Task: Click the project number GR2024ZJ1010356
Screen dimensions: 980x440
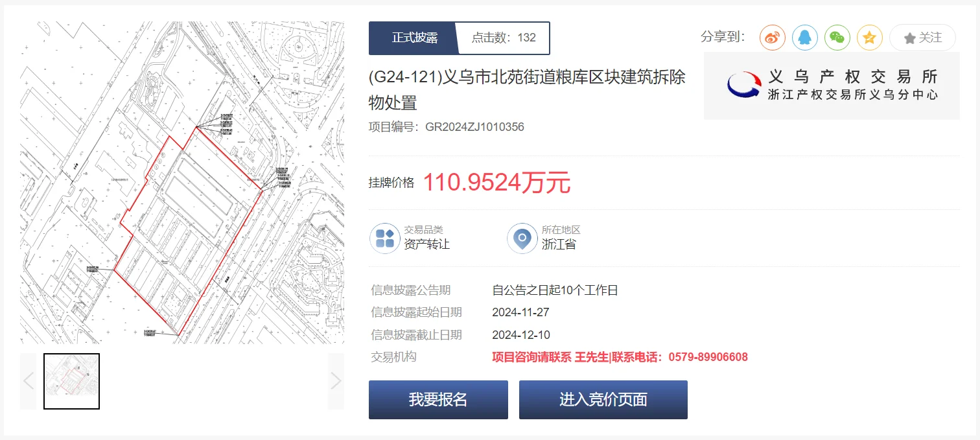Action: coord(474,127)
